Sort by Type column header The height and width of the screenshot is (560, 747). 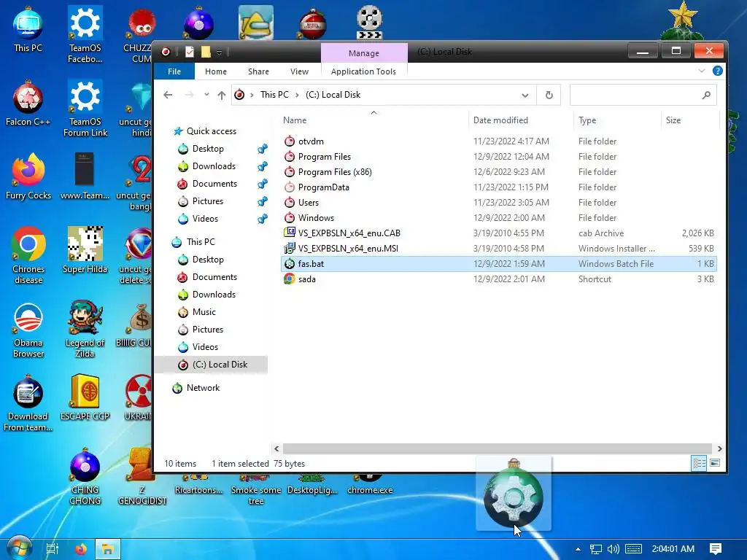(x=587, y=120)
